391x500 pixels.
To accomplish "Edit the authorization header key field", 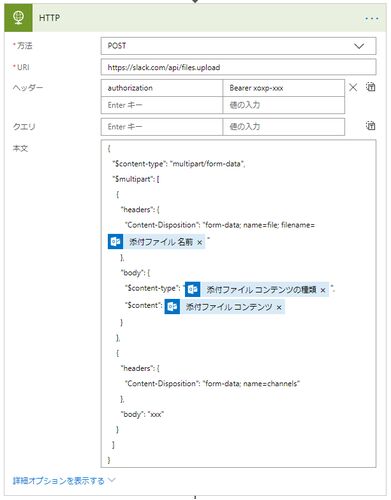I will click(x=162, y=88).
